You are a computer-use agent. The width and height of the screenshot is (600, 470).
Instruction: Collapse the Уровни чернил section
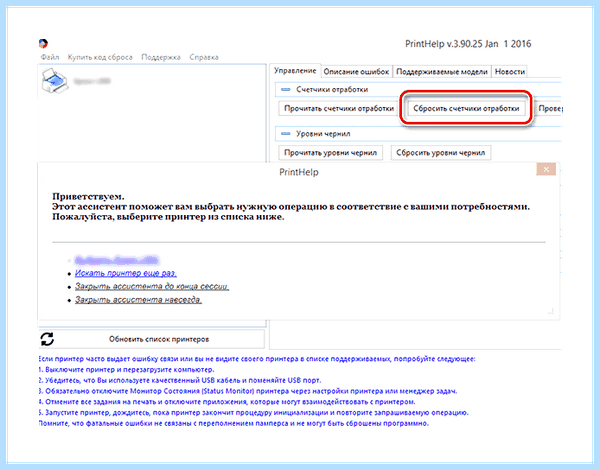pyautogui.click(x=285, y=134)
